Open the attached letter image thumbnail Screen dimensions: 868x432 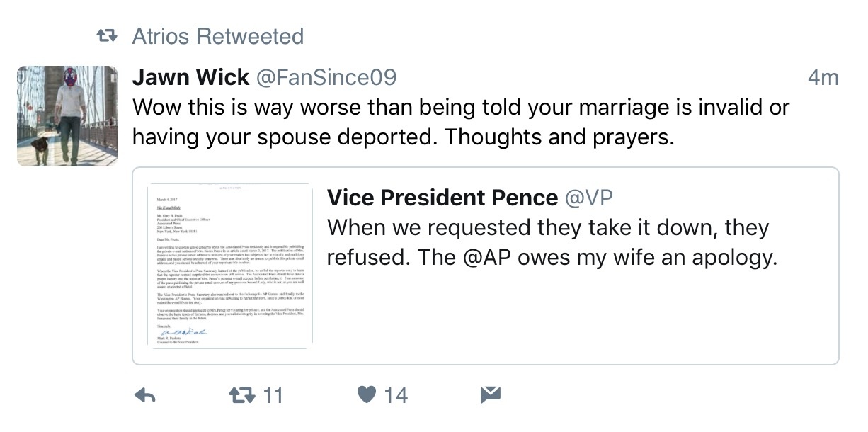[229, 266]
